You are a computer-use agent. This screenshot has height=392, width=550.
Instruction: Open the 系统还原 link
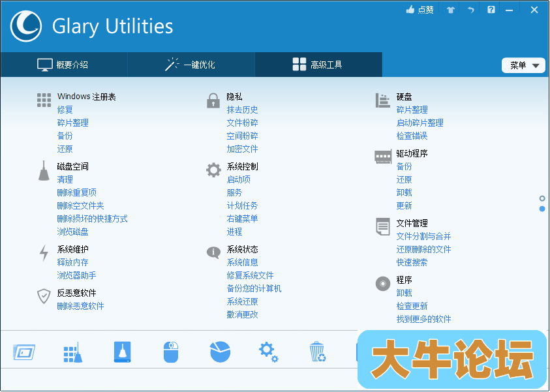[x=243, y=301]
